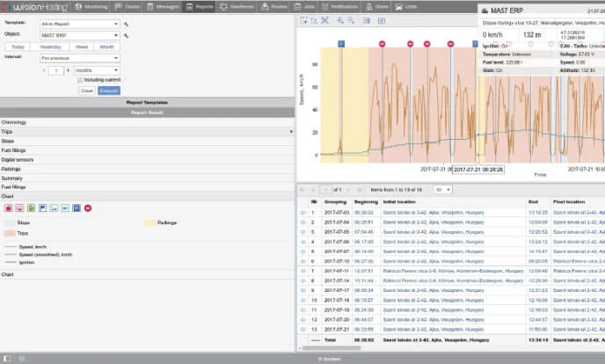605x364 pixels.
Task: Click the wrench icon beside the Template dropdown
Action: [x=126, y=24]
